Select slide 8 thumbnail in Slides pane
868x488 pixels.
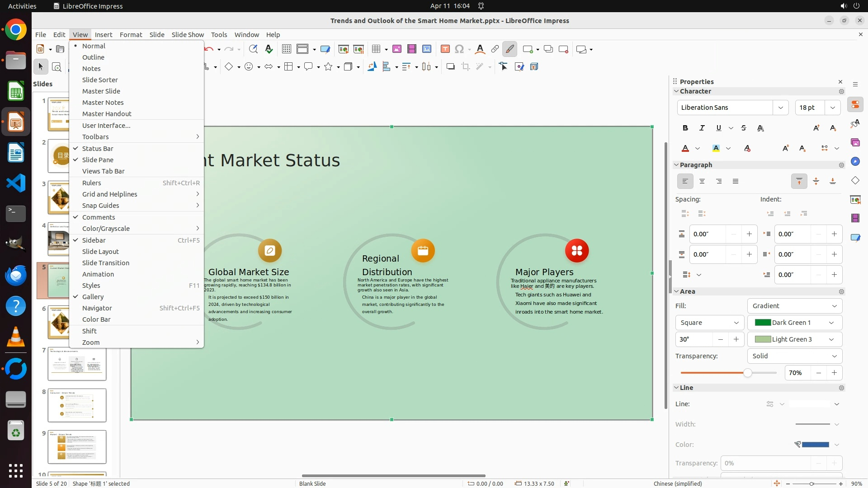pos(77,405)
